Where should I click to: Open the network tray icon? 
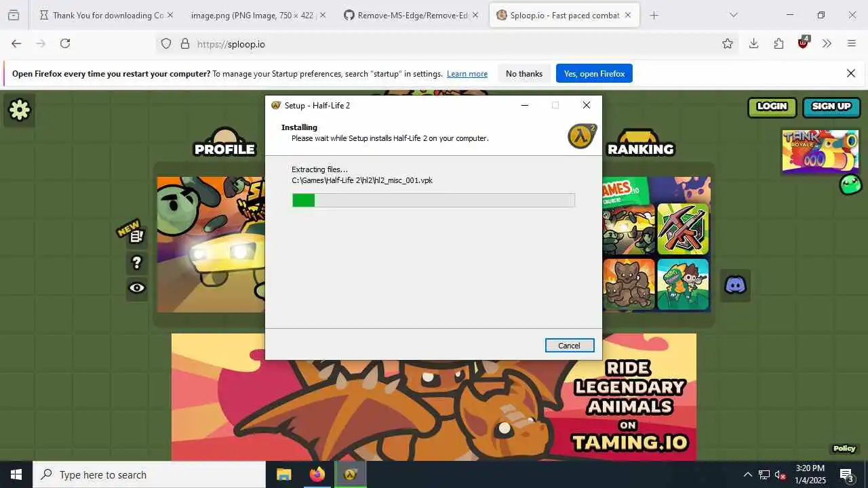pos(764,474)
